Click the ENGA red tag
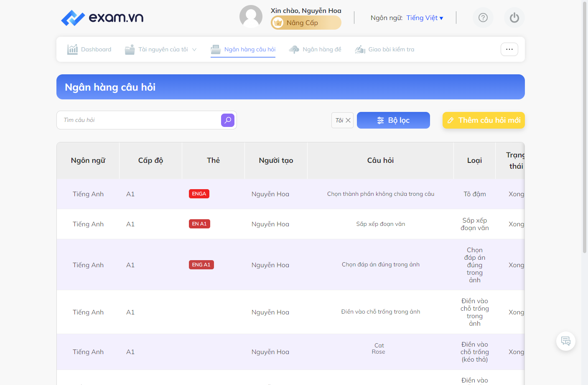Image resolution: width=588 pixels, height=385 pixels. point(199,194)
